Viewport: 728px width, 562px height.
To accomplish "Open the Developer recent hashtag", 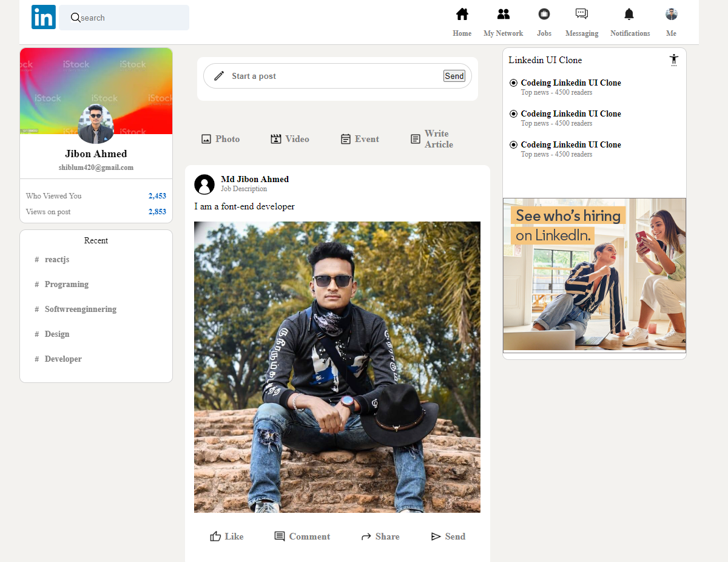I will [x=63, y=359].
